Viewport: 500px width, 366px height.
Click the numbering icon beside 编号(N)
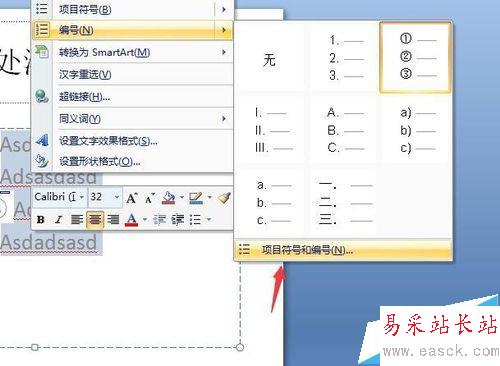click(42, 29)
